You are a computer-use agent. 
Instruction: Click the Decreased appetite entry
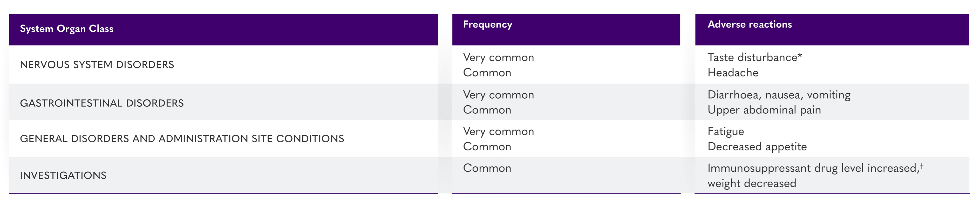point(757,147)
